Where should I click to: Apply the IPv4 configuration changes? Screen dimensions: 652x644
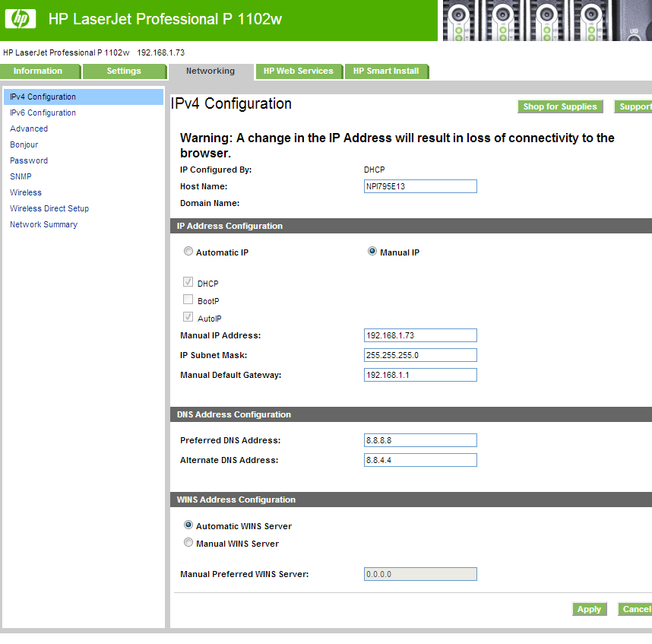pos(589,609)
